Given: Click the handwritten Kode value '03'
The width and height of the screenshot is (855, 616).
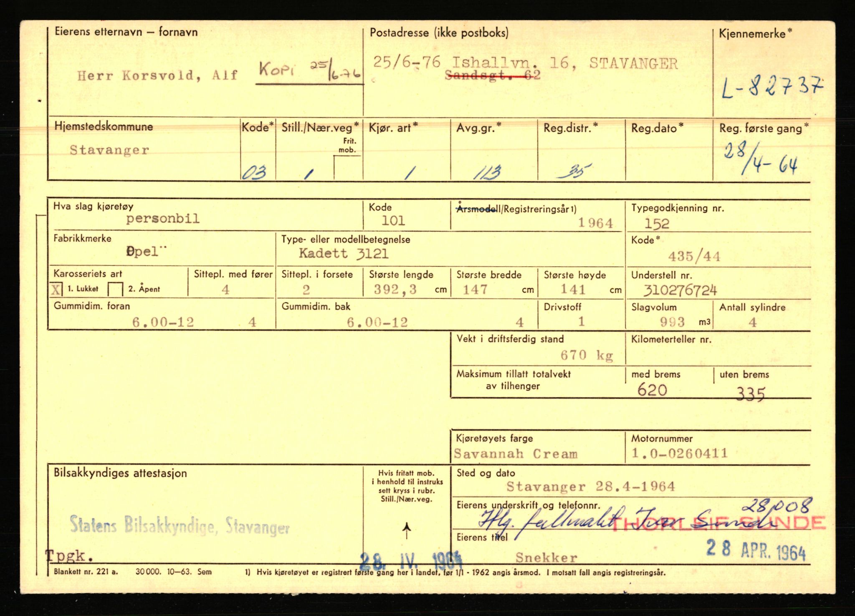Looking at the screenshot, I should pyautogui.click(x=254, y=172).
